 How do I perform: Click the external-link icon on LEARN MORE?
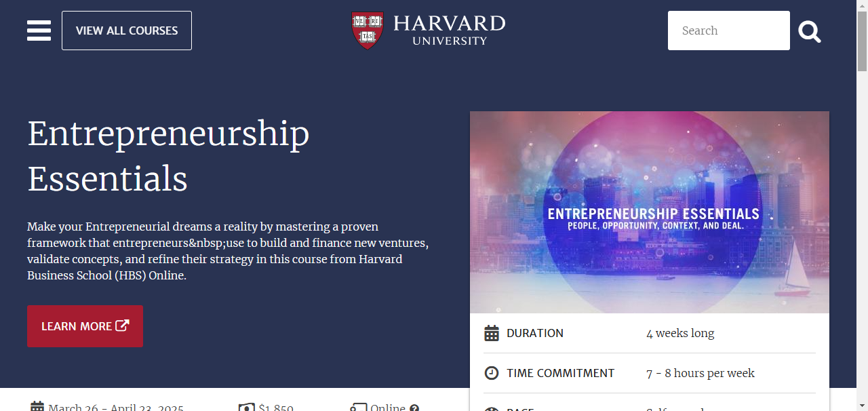pos(122,326)
